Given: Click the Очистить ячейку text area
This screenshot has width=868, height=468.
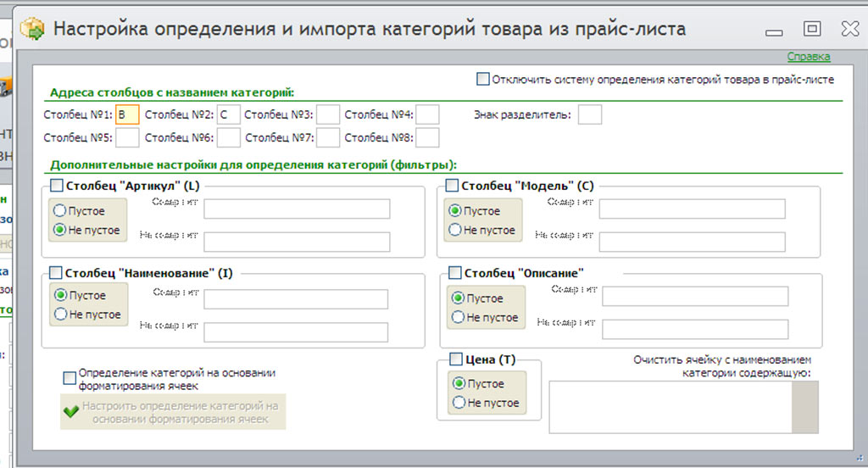Looking at the screenshot, I should (x=670, y=407).
